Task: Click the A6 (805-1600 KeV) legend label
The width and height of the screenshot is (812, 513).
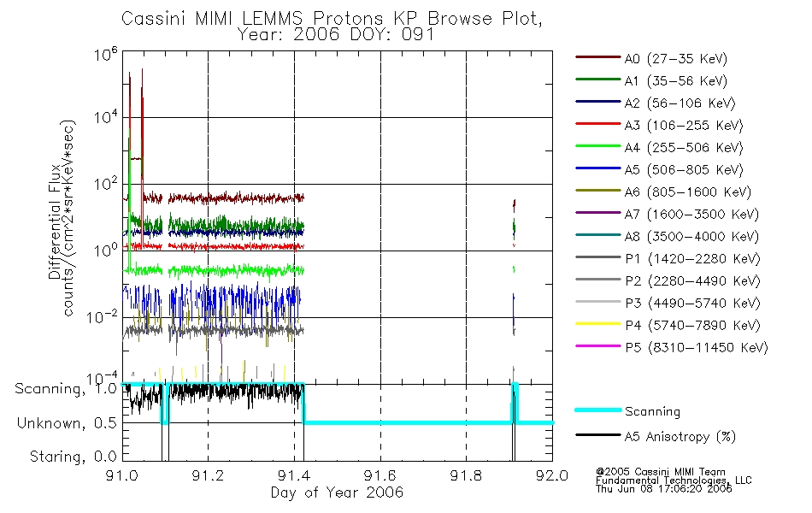Action: pos(688,192)
